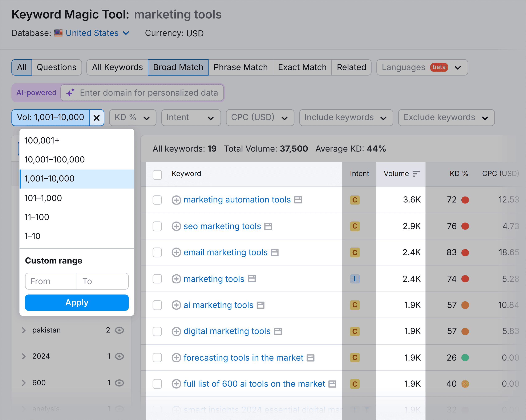526x420 pixels.
Task: Click the Apply button for custom range
Action: (x=77, y=303)
